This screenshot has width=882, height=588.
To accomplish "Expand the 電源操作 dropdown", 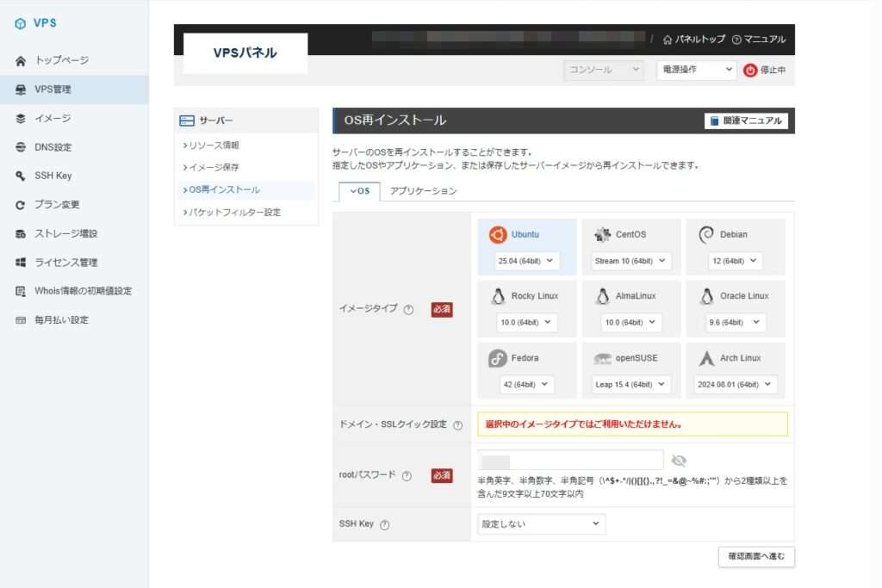I will [x=696, y=70].
